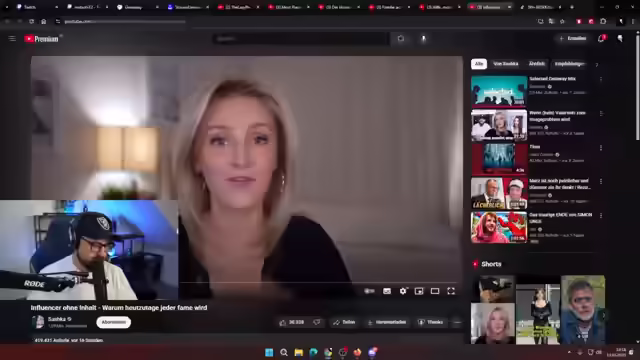The height and width of the screenshot is (360, 640).
Task: Click the YouTube page vertical scrollbar
Action: (x=638, y=88)
